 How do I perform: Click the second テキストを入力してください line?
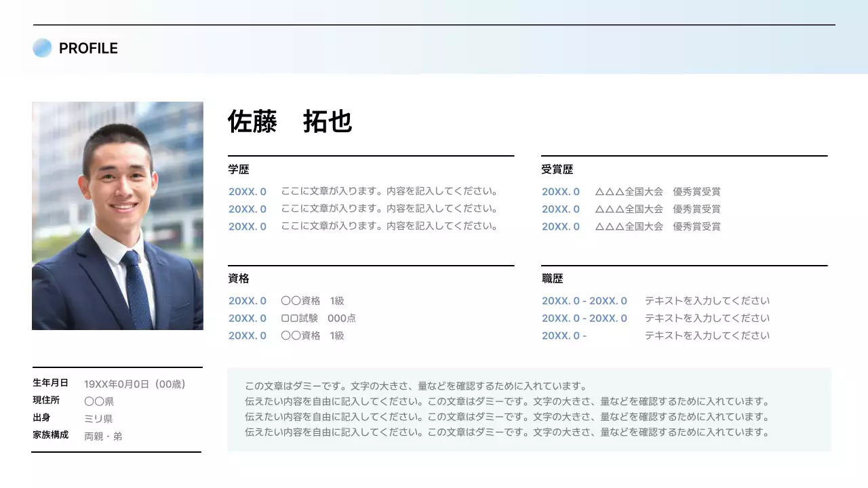click(707, 318)
